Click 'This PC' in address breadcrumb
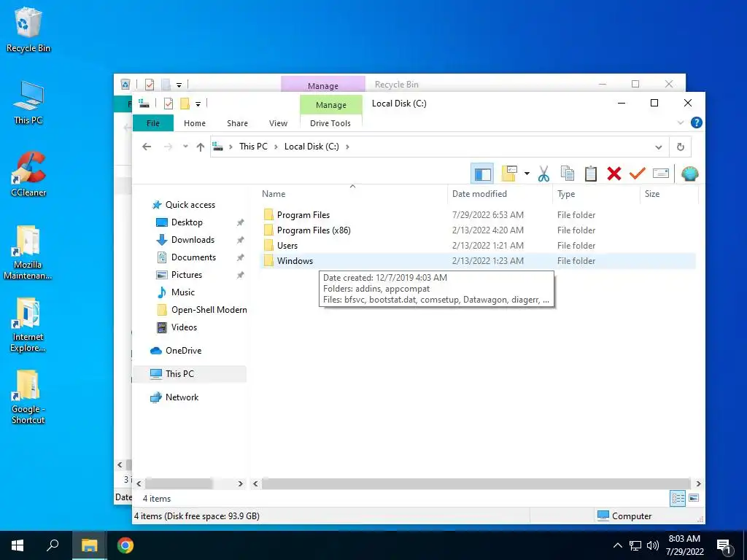This screenshot has height=560, width=747. tap(253, 147)
